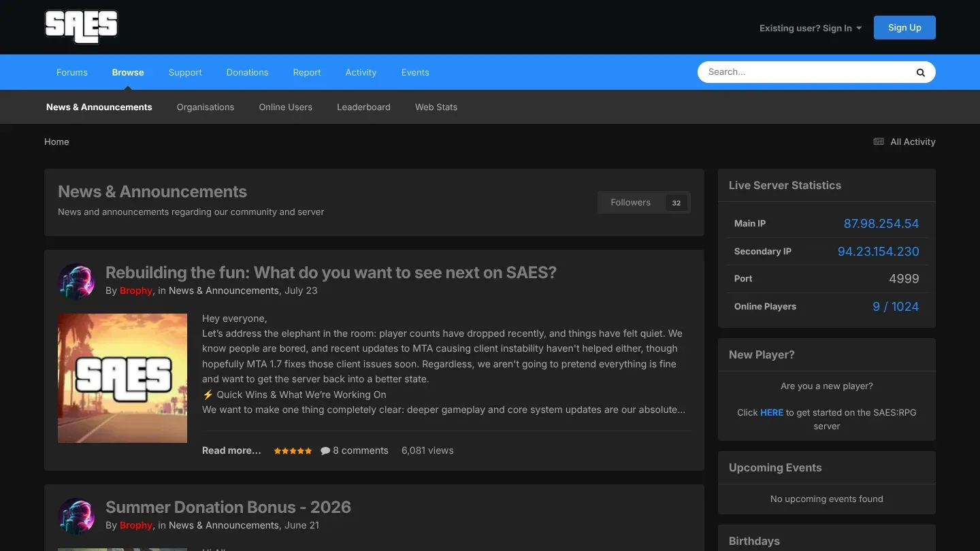Click the June 21 post date
The image size is (980, 551).
coord(301,525)
